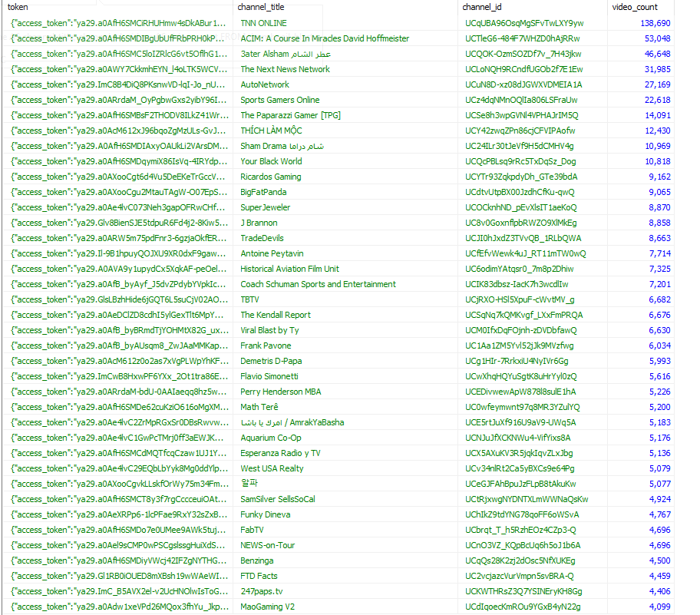Click The Paparazzi Gamer [TPG] cell
This screenshot has height=615, width=700.
[290, 115]
